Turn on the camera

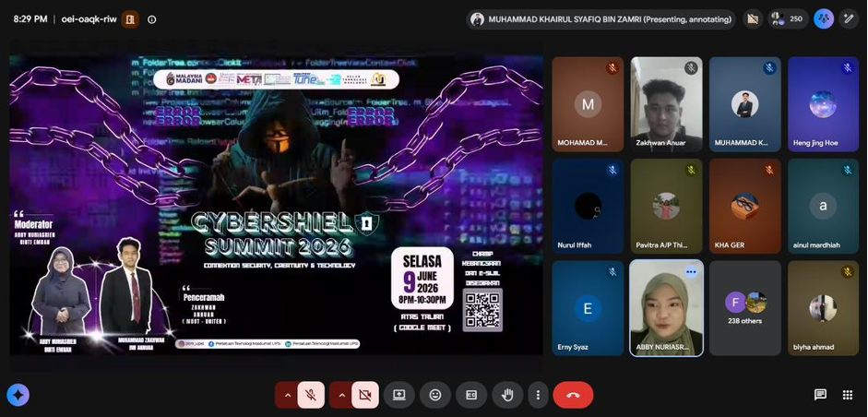(x=364, y=395)
